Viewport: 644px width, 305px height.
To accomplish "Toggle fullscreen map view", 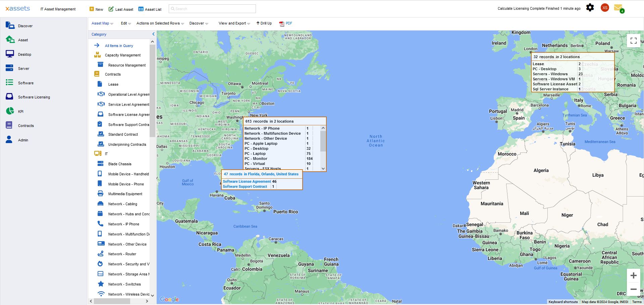I will pos(633,41).
